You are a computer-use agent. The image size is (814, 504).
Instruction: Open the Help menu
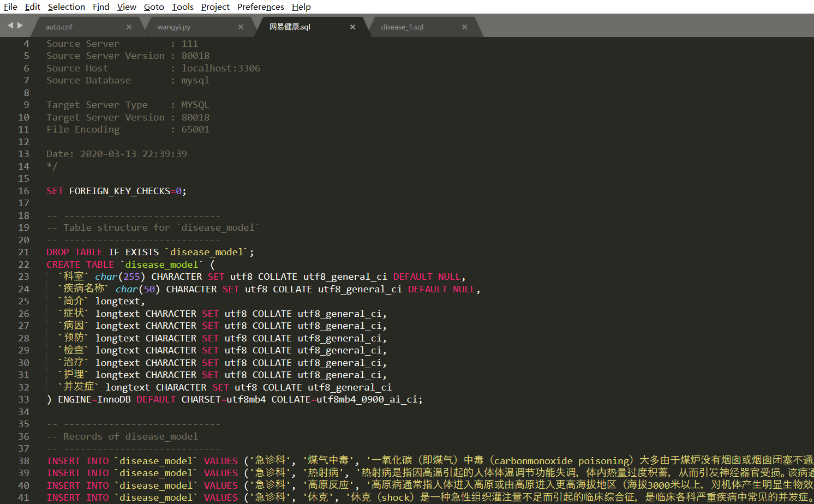301,7
